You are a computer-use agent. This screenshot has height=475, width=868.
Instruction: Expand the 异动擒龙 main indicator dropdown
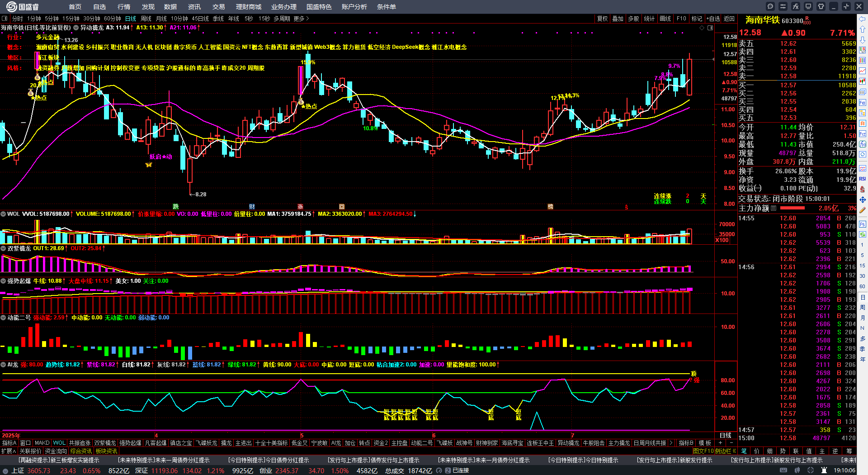(76, 28)
